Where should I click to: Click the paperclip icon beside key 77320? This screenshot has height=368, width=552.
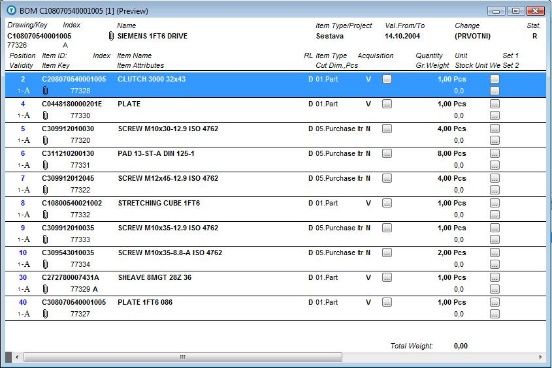(45, 141)
